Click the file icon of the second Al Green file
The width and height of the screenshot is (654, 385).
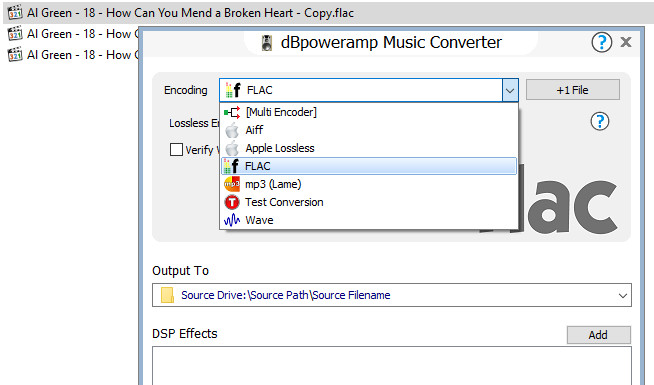coord(15,33)
